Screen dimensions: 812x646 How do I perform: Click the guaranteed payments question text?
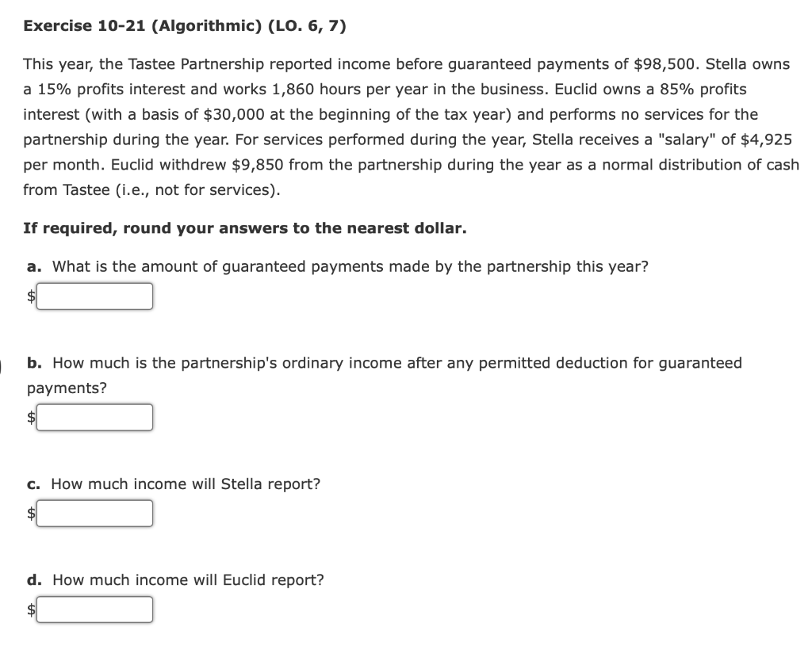tap(349, 266)
